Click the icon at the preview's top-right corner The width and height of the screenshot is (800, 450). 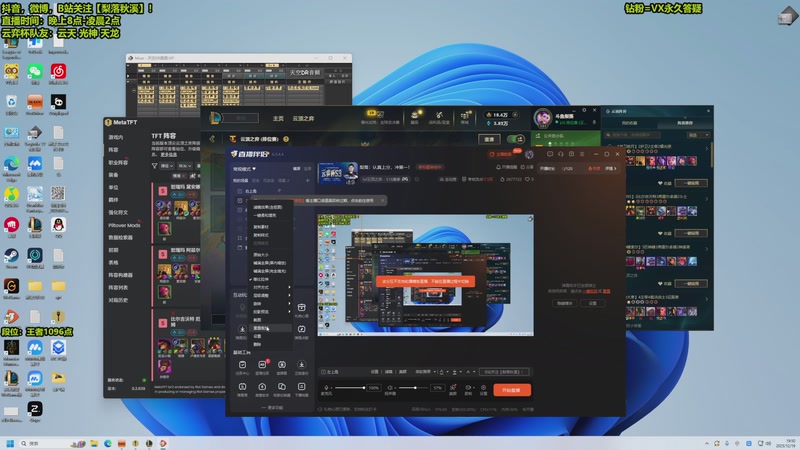[530, 219]
